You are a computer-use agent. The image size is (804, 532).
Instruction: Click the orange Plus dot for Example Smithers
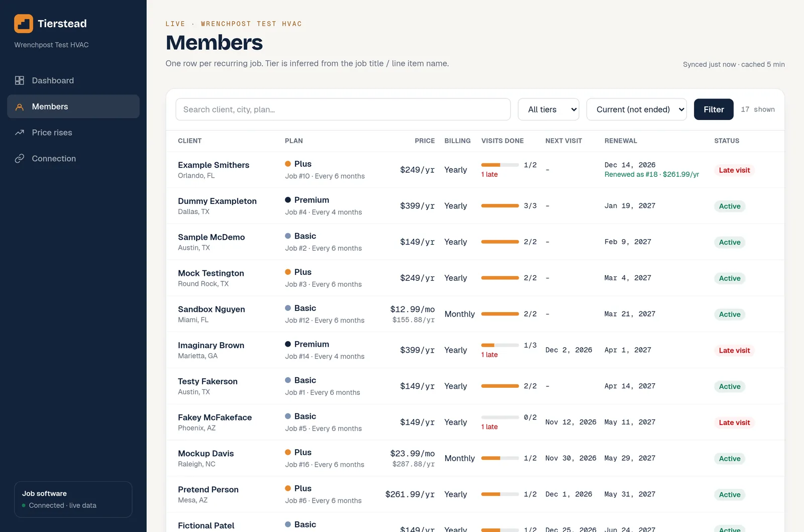288,164
